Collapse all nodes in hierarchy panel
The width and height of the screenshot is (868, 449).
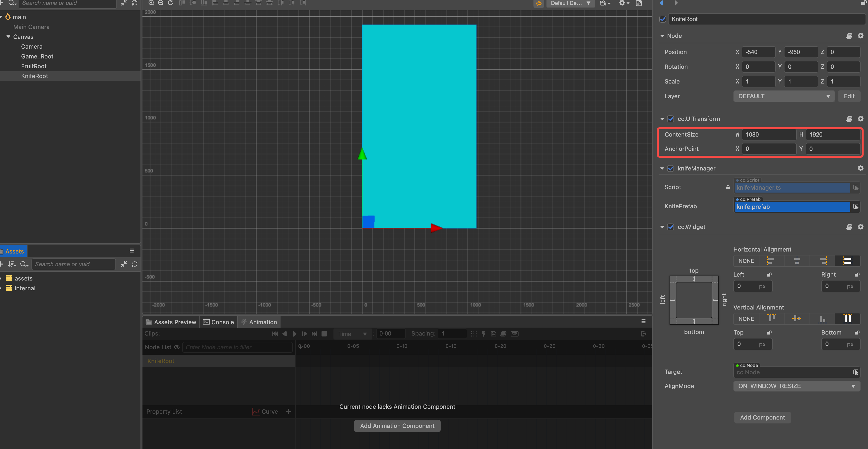124,3
